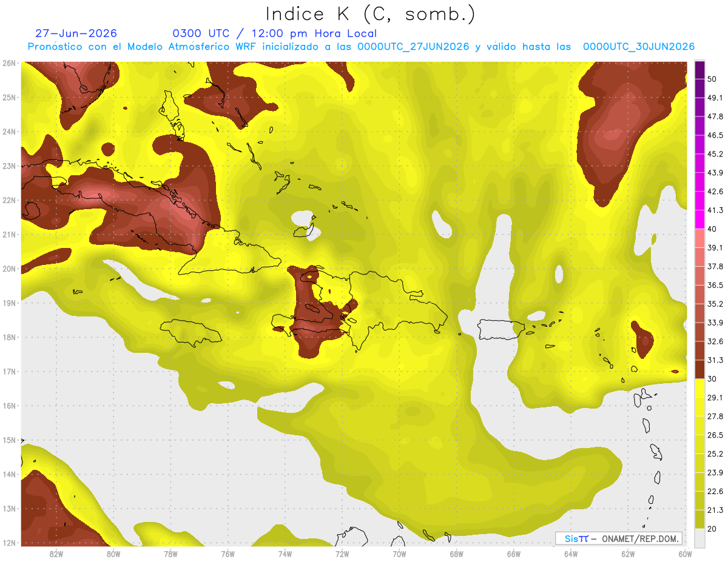Click the colorbar label "32.6"

click(x=715, y=341)
